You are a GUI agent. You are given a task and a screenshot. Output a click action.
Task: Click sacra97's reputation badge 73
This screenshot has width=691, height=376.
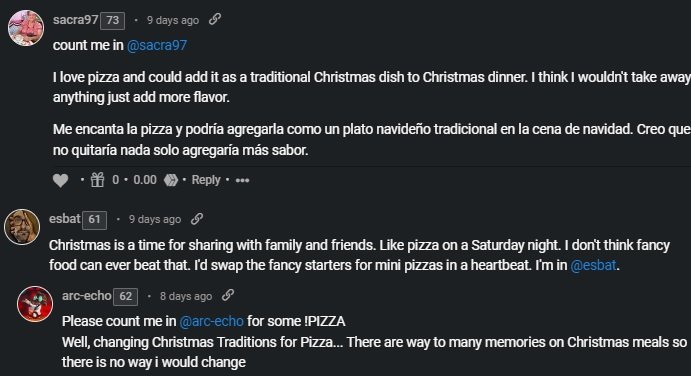point(112,21)
